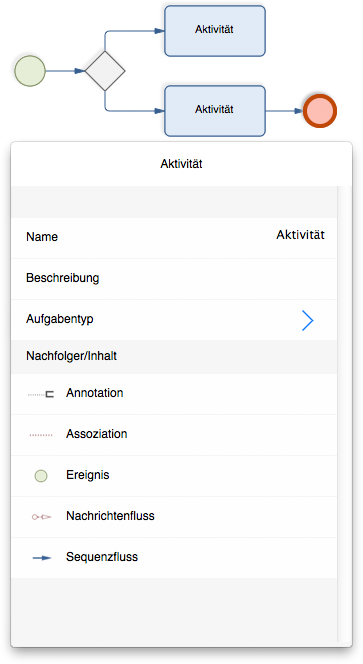Click the dotted Assoziation line icon
The image size is (363, 664).
click(41, 435)
